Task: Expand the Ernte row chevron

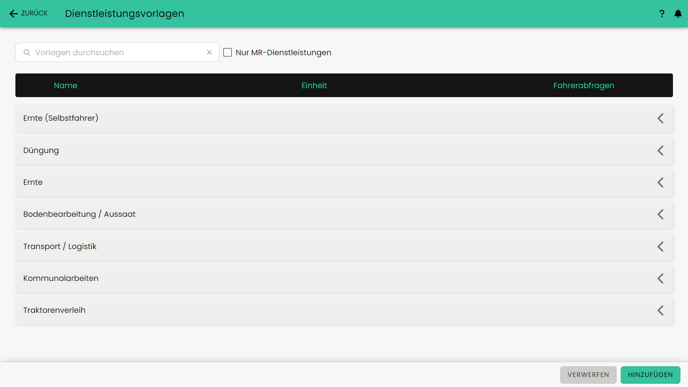Action: click(x=660, y=182)
